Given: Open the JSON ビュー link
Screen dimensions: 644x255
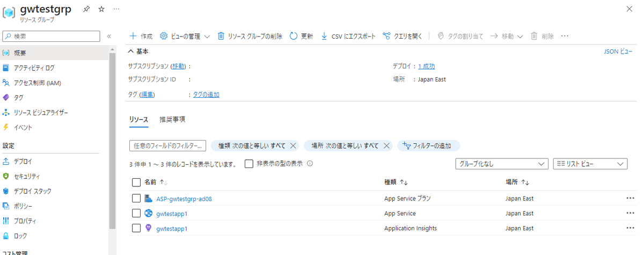Looking at the screenshot, I should [x=618, y=51].
